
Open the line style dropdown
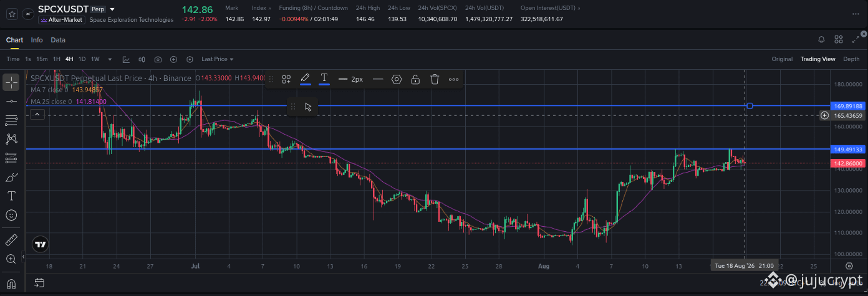pos(377,79)
